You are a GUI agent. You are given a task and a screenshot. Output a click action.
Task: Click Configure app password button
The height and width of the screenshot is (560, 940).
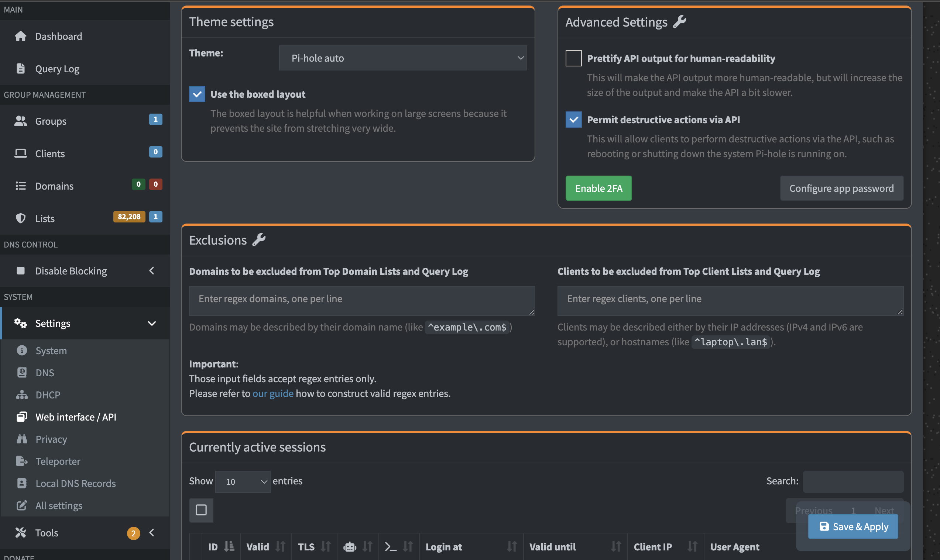(x=841, y=188)
